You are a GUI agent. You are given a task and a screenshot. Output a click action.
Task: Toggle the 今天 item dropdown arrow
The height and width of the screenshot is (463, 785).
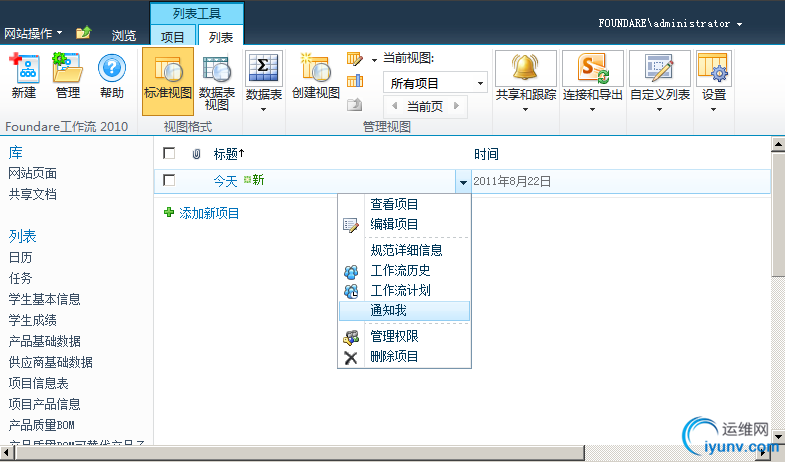coord(463,182)
